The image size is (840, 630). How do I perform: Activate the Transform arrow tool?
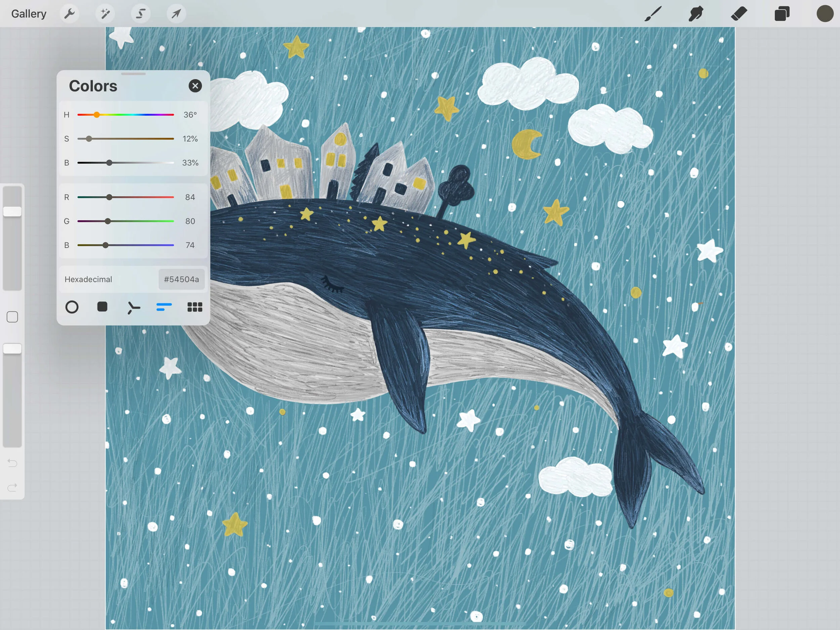(176, 14)
